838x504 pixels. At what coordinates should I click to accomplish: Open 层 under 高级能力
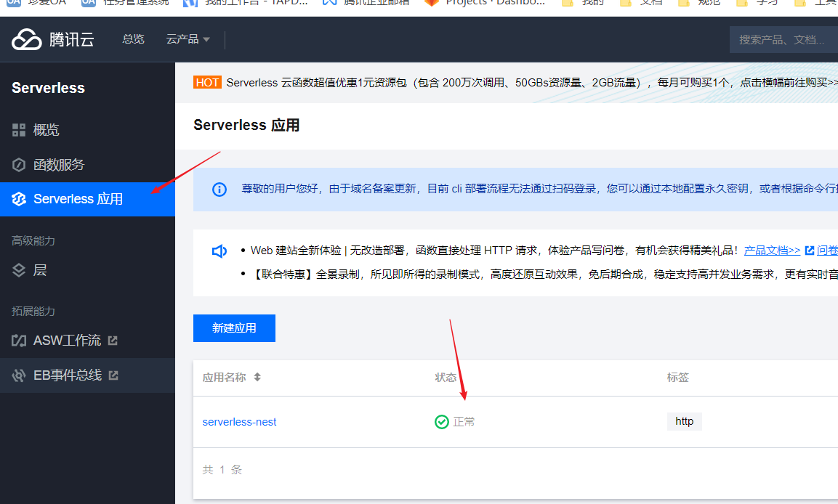point(88,270)
